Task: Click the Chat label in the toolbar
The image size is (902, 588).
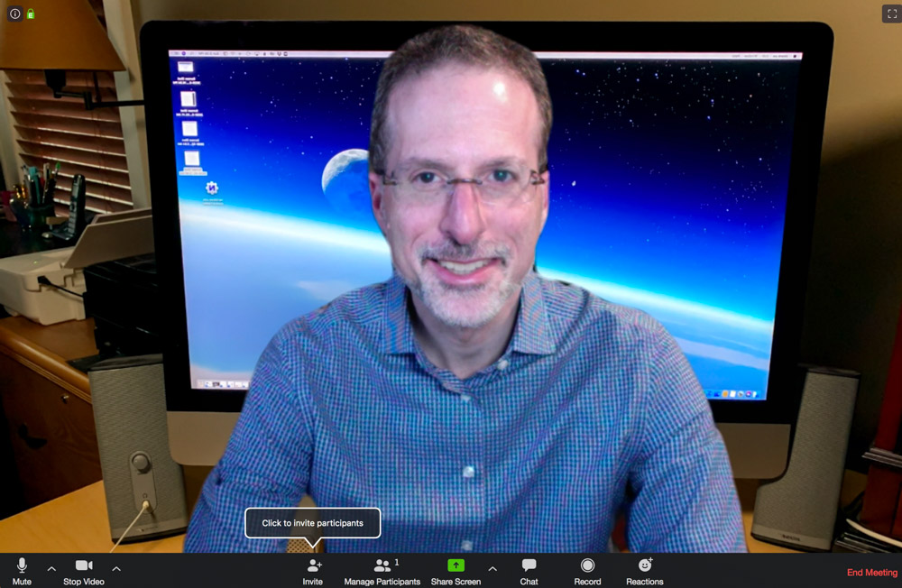Action: click(x=528, y=582)
